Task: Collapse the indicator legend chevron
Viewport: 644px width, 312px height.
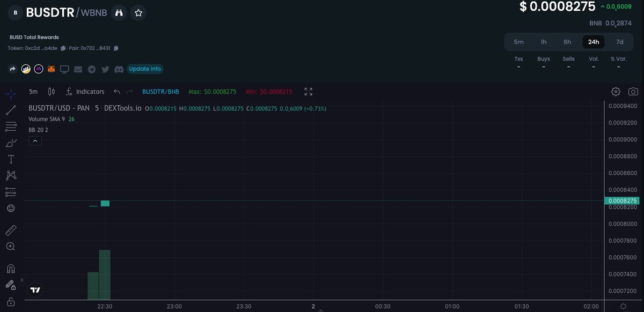Action: pyautogui.click(x=35, y=141)
